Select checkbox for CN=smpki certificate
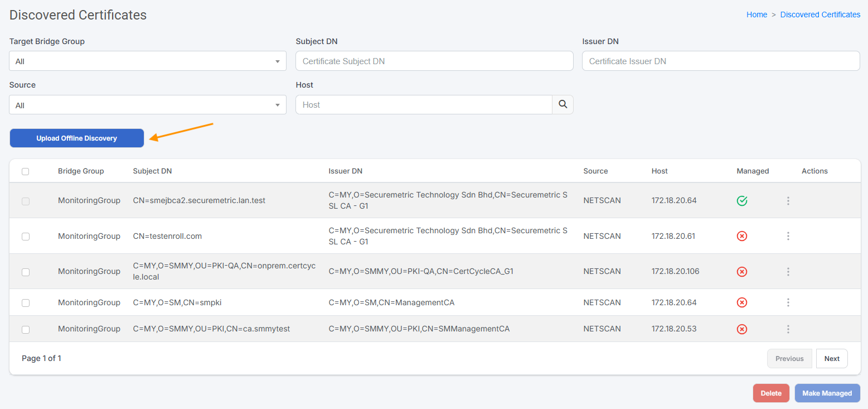868x409 pixels. (x=26, y=303)
